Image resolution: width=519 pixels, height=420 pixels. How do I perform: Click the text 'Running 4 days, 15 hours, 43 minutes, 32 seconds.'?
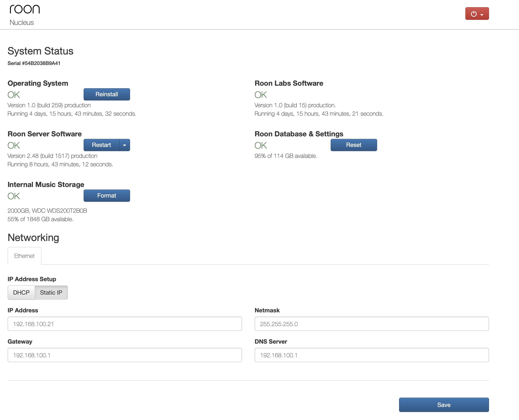coord(72,114)
